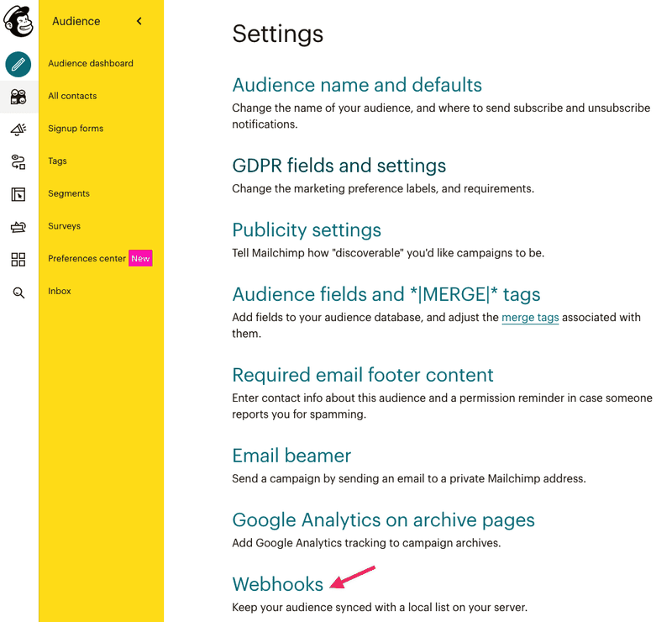The height and width of the screenshot is (622, 672).
Task: Open GDPR fields and settings
Action: pyautogui.click(x=339, y=166)
